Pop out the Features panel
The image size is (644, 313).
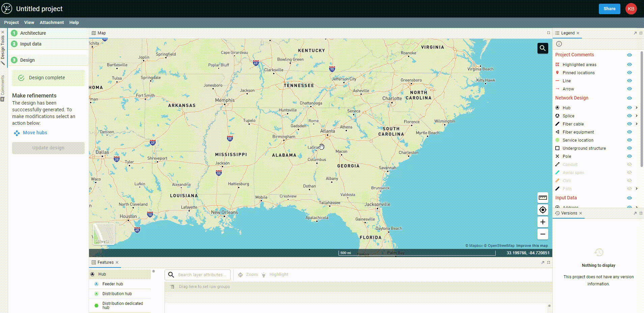click(543, 262)
